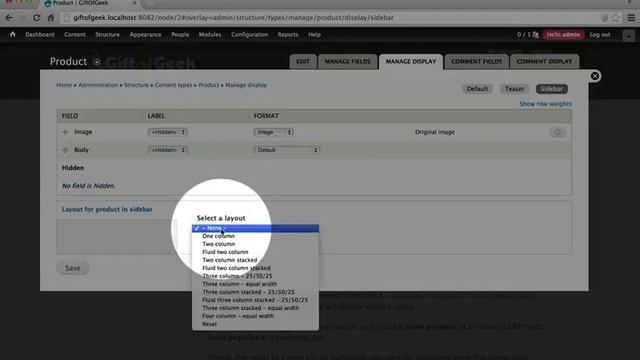Viewport: 640px width, 360px height.
Task: Choose the Sidebar view mode
Action: 551,89
